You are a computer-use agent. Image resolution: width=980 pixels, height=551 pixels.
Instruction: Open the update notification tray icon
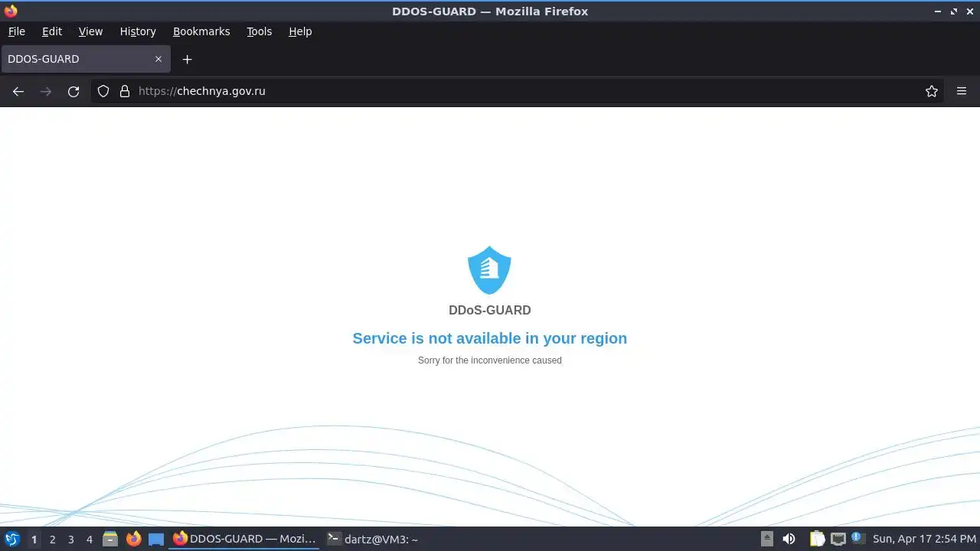[857, 538]
